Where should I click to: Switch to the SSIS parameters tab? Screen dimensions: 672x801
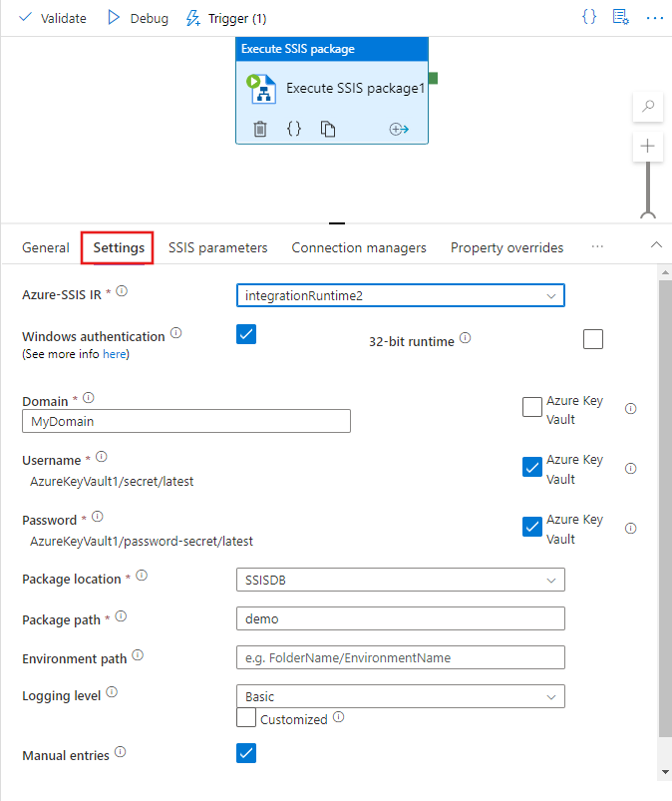(217, 246)
